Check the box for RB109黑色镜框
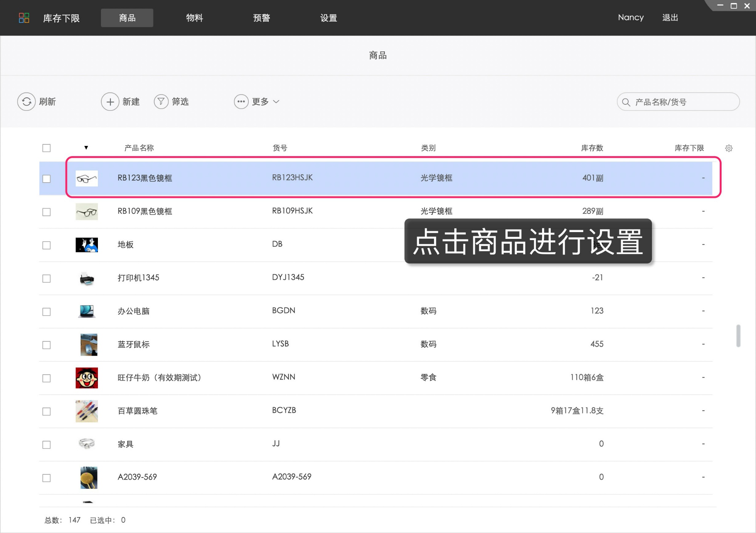The image size is (756, 533). [46, 212]
